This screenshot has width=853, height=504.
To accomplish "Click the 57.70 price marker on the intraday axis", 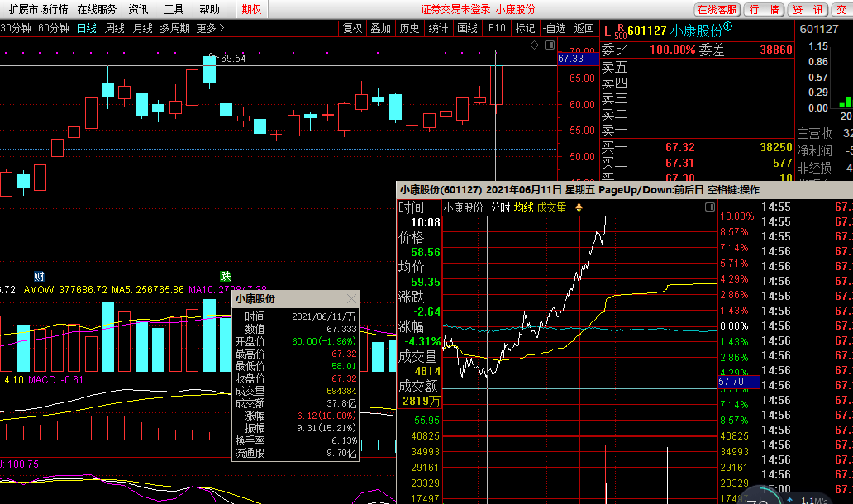I will point(738,382).
